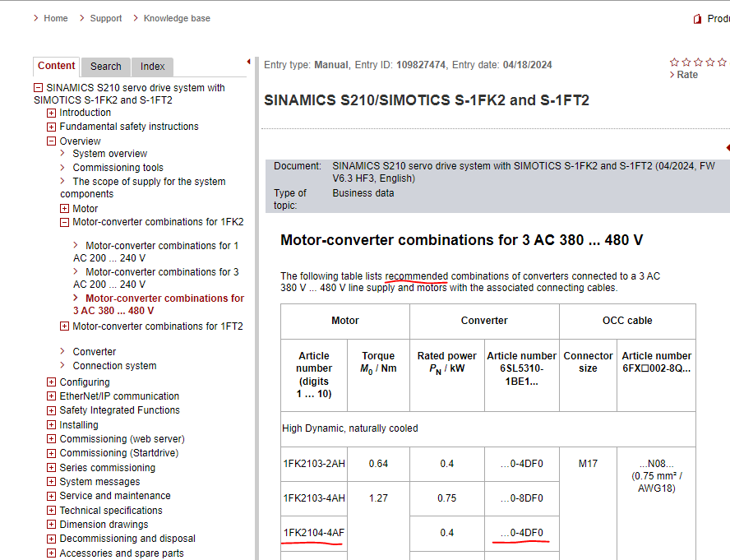Expand the Configuring tree node
The image size is (730, 560).
point(51,382)
